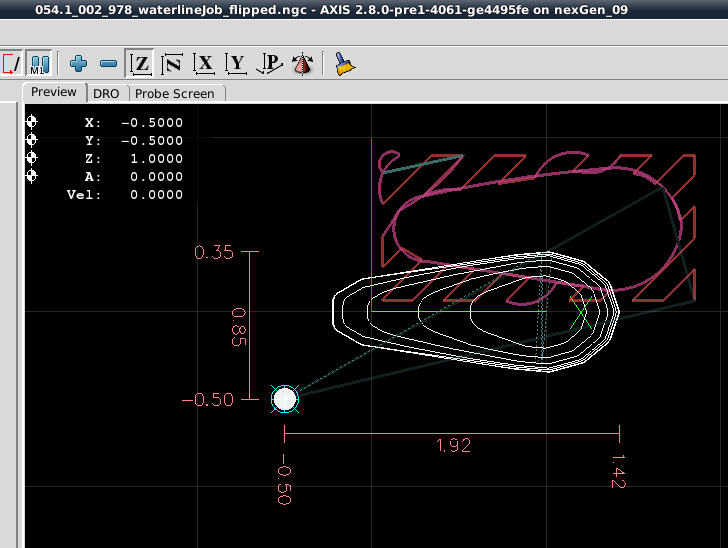Click the zoom in plus icon
The image size is (728, 548).
click(78, 64)
